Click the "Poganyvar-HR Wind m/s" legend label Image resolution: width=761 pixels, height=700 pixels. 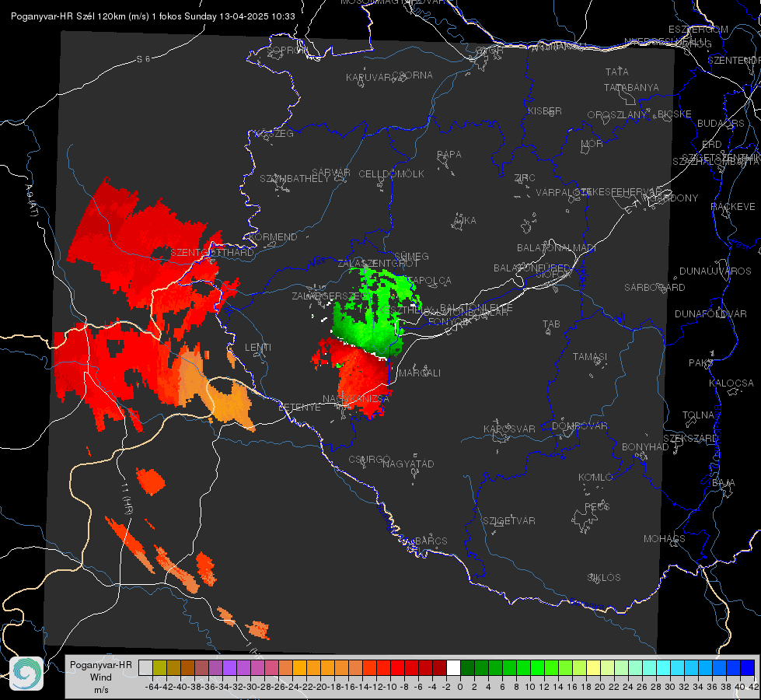pyautogui.click(x=101, y=677)
